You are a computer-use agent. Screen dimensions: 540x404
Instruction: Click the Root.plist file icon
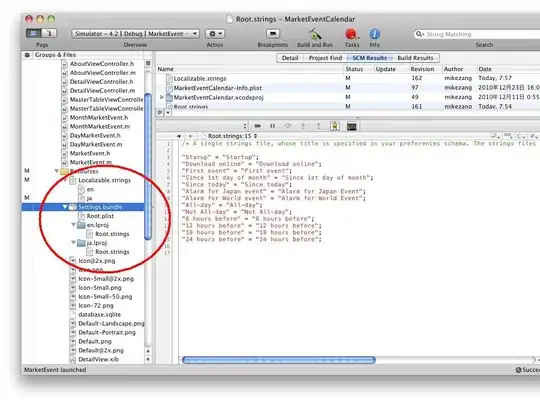tap(81, 216)
